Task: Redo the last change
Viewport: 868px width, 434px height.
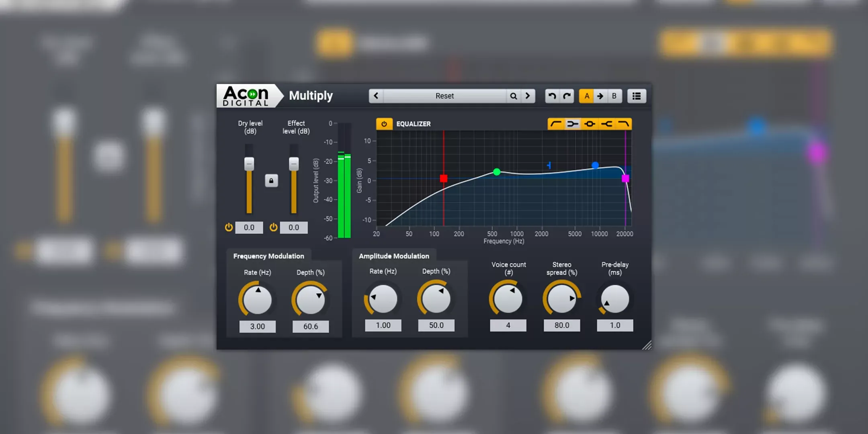Action: click(567, 96)
